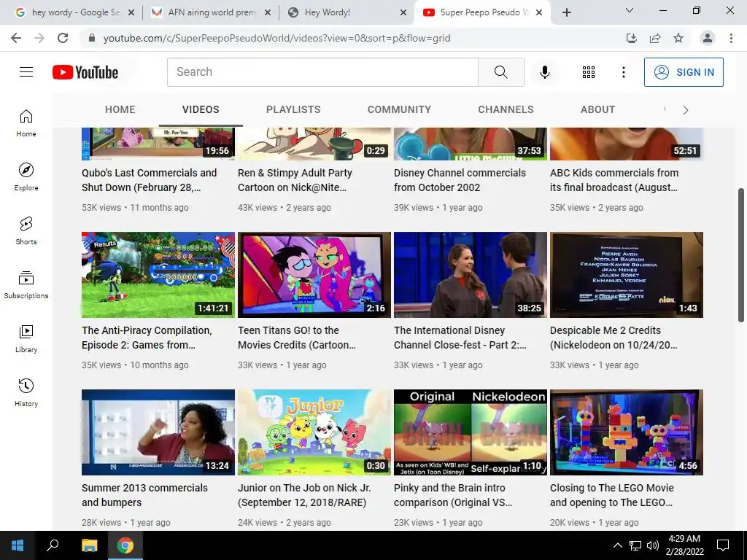Click the search magnifier button

click(500, 72)
